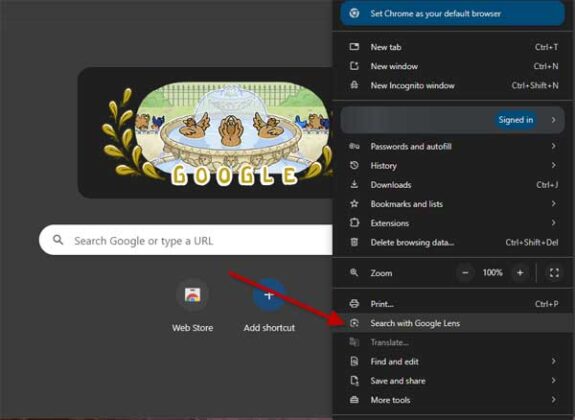
Task: Increase zoom with the plus button
Action: pyautogui.click(x=520, y=273)
